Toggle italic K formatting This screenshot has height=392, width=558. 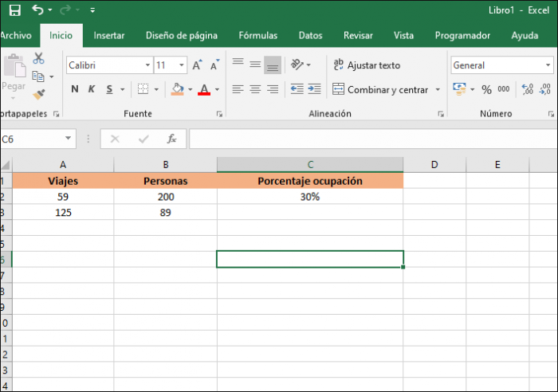[x=92, y=89]
